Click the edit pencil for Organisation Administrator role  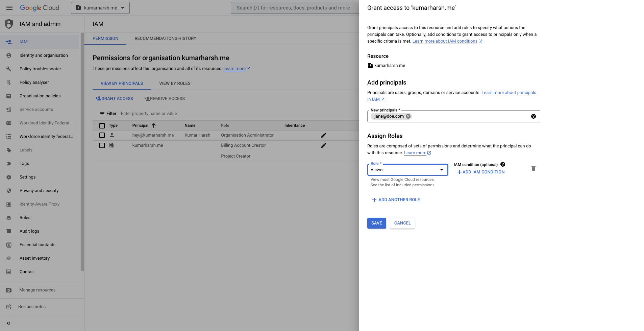coord(323,135)
